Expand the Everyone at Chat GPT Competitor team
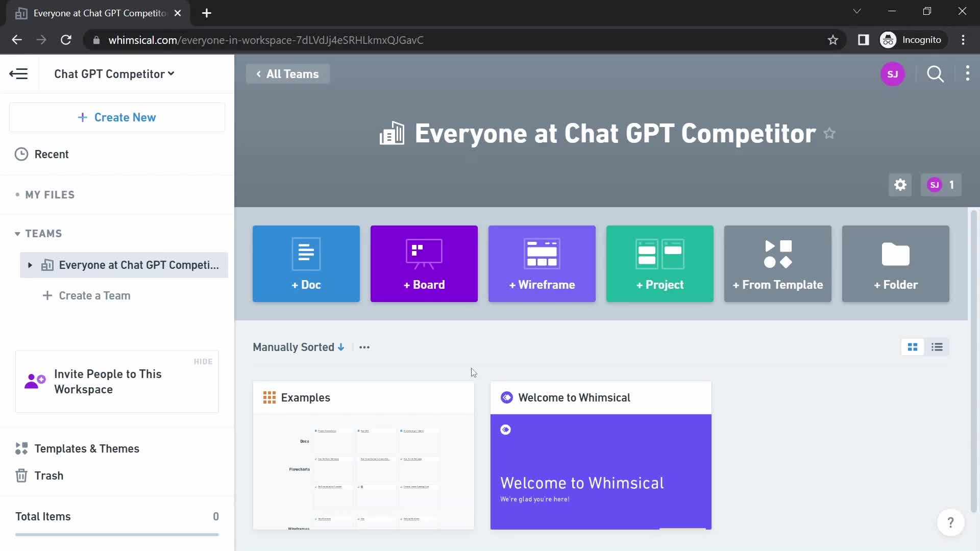This screenshot has width=980, height=551. [30, 264]
